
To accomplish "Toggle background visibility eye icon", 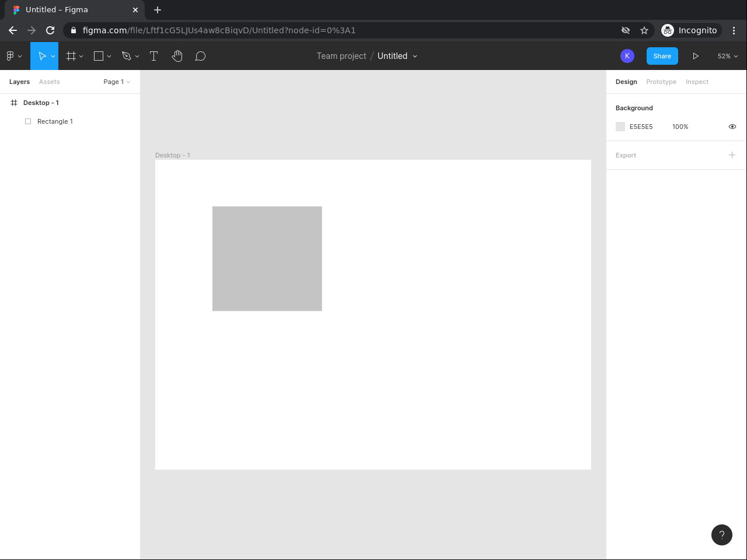I will click(732, 127).
